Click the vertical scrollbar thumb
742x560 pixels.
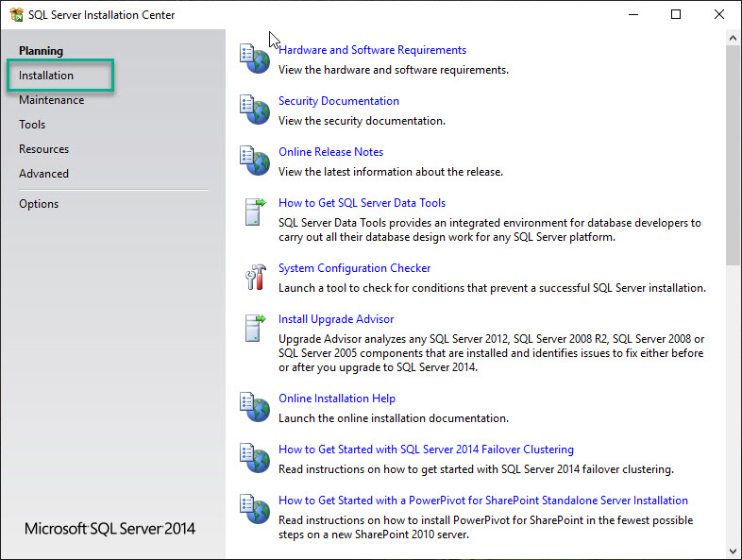[x=733, y=155]
